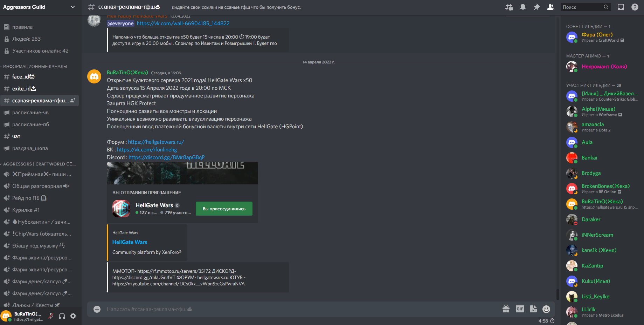Open the Участников онлайн: 42 channel
644x325 pixels.
(39, 51)
